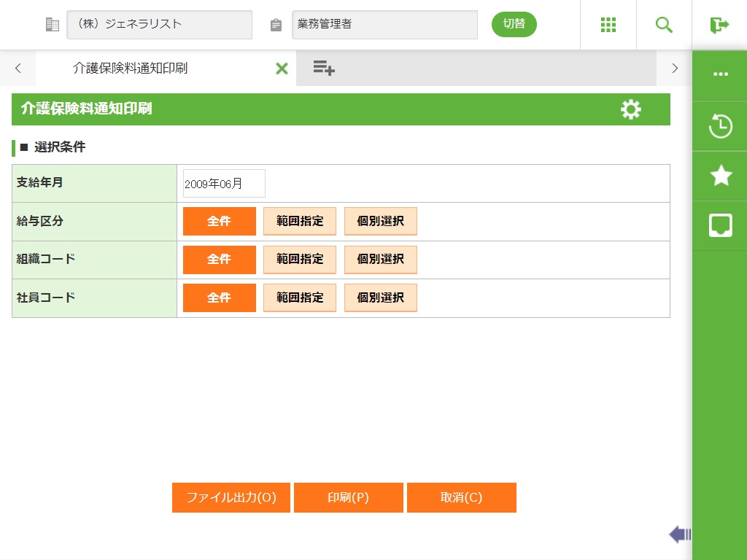The image size is (747, 560).
Task: Click the 印刷(P) button
Action: (x=349, y=498)
